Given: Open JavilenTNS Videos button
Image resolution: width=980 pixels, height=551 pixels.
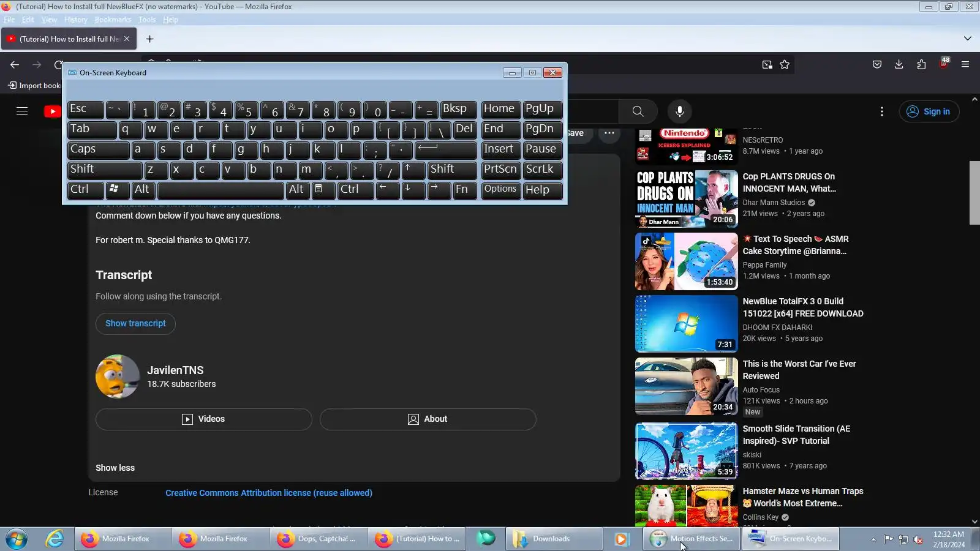Looking at the screenshot, I should pos(204,419).
